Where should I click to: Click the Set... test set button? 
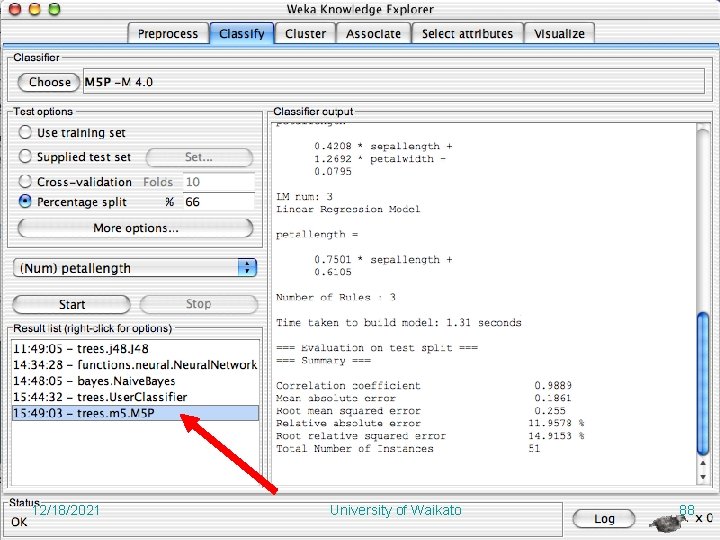click(199, 158)
